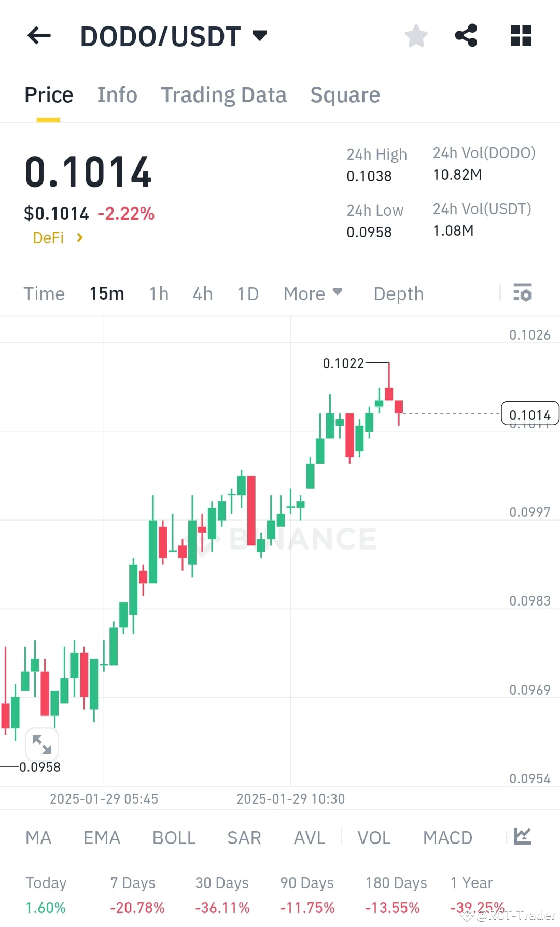Open the Square tab
This screenshot has height=927, width=560.
(x=345, y=94)
